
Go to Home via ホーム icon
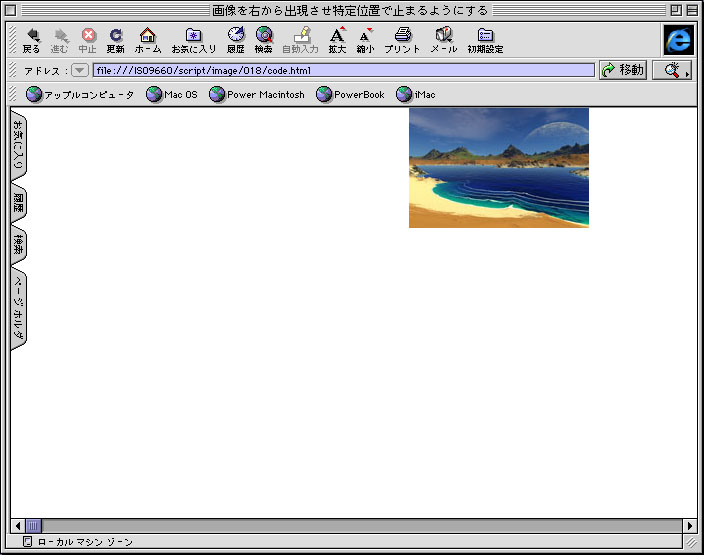point(148,40)
